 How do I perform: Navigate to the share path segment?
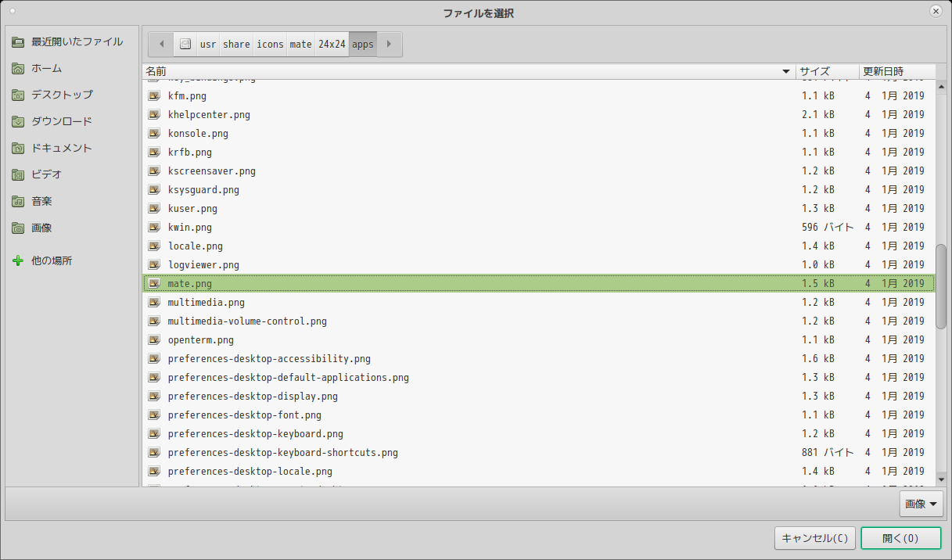pos(236,45)
